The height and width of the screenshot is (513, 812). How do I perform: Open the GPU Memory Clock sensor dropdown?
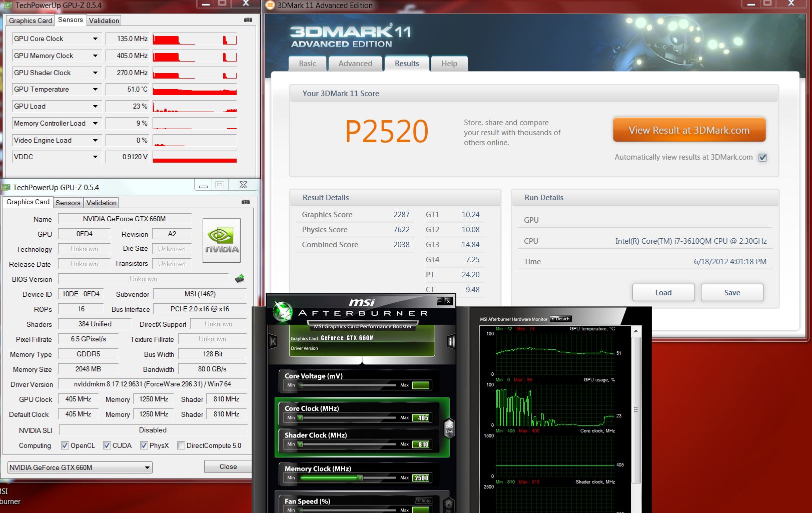pyautogui.click(x=95, y=56)
